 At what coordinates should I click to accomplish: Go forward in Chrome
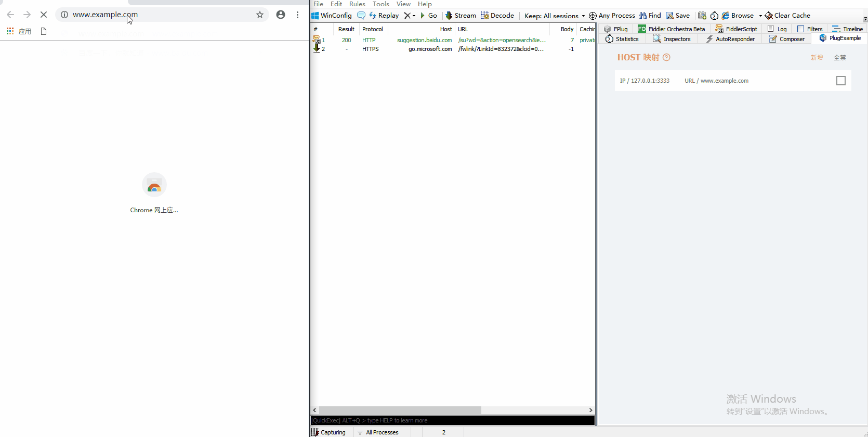(x=27, y=15)
